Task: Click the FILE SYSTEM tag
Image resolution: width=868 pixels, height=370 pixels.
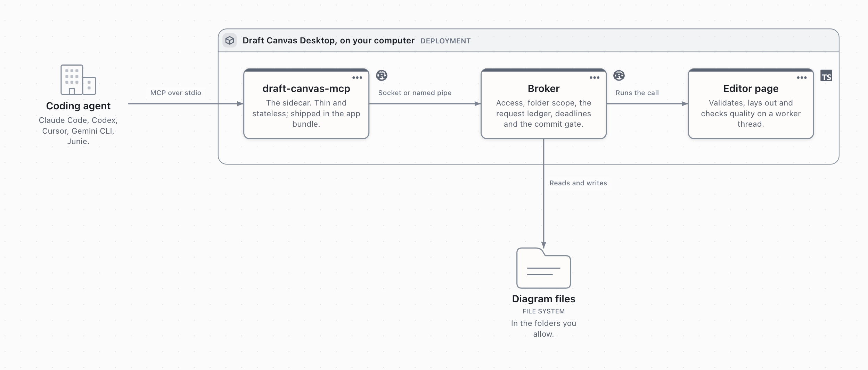Action: pyautogui.click(x=543, y=311)
